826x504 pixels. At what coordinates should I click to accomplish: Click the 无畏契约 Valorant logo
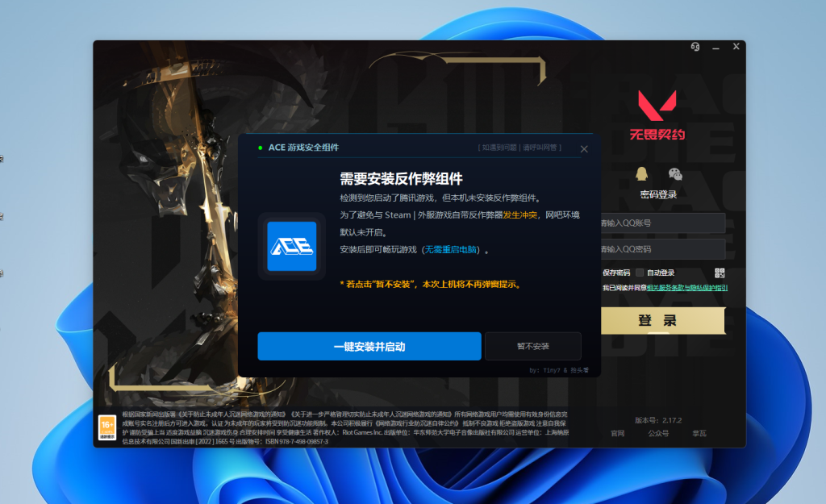click(657, 115)
